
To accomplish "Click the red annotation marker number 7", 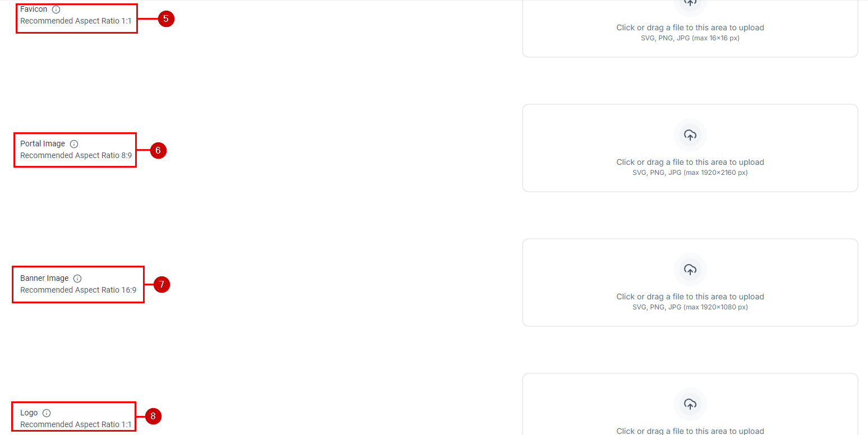I will coord(161,285).
